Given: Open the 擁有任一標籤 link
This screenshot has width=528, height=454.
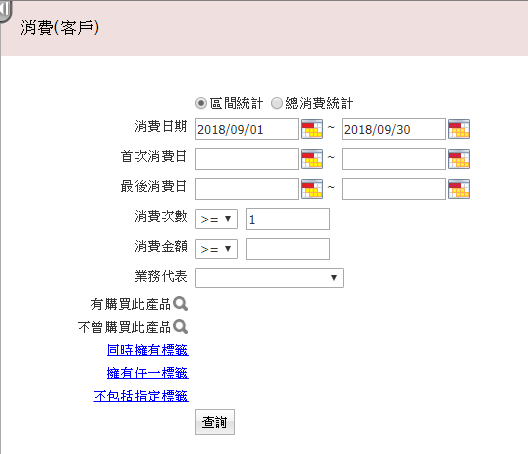Looking at the screenshot, I should pyautogui.click(x=147, y=373).
